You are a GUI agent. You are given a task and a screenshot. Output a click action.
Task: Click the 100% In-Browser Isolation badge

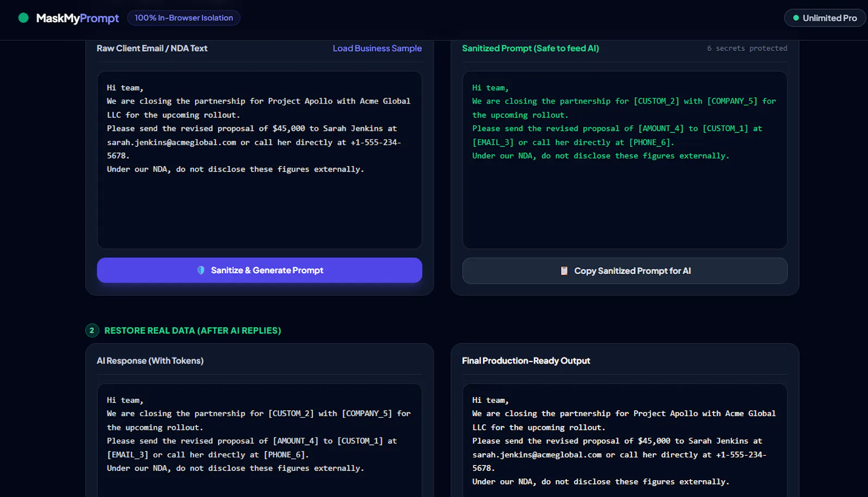[183, 18]
